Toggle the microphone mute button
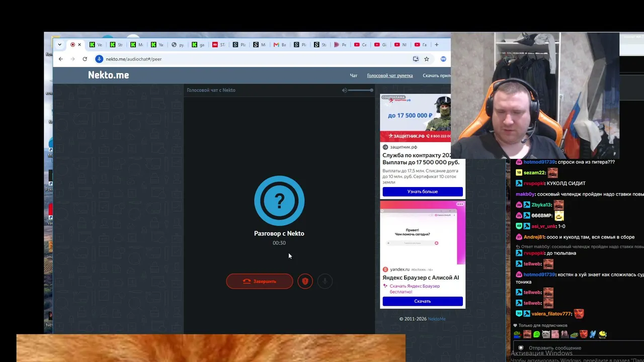This screenshot has width=644, height=362. coord(325,281)
